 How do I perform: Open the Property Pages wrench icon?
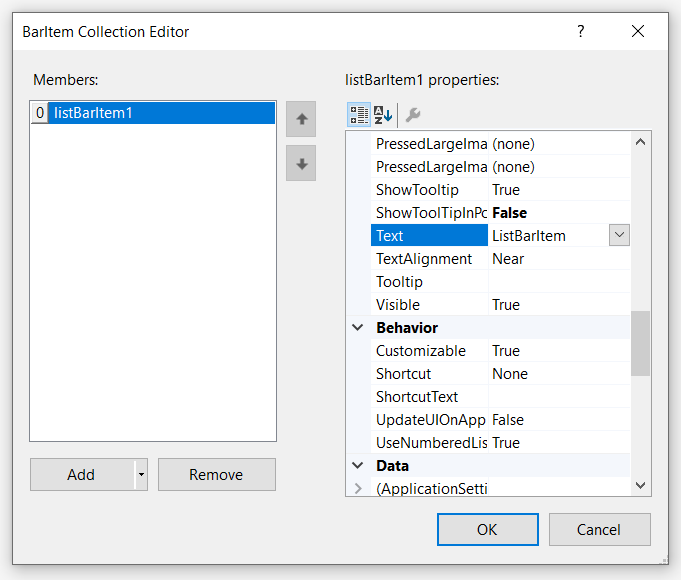pyautogui.click(x=412, y=115)
